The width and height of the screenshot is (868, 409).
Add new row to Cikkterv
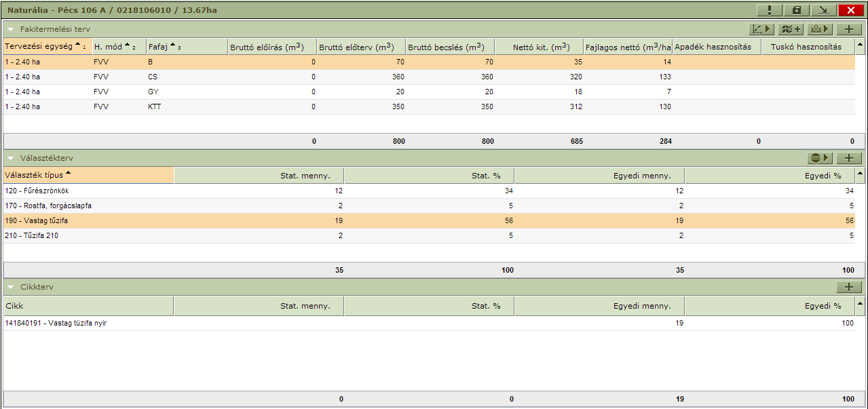[849, 287]
